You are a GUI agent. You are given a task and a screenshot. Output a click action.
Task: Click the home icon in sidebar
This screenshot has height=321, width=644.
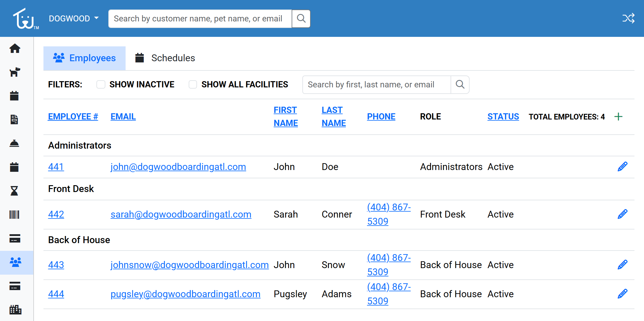pyautogui.click(x=15, y=48)
